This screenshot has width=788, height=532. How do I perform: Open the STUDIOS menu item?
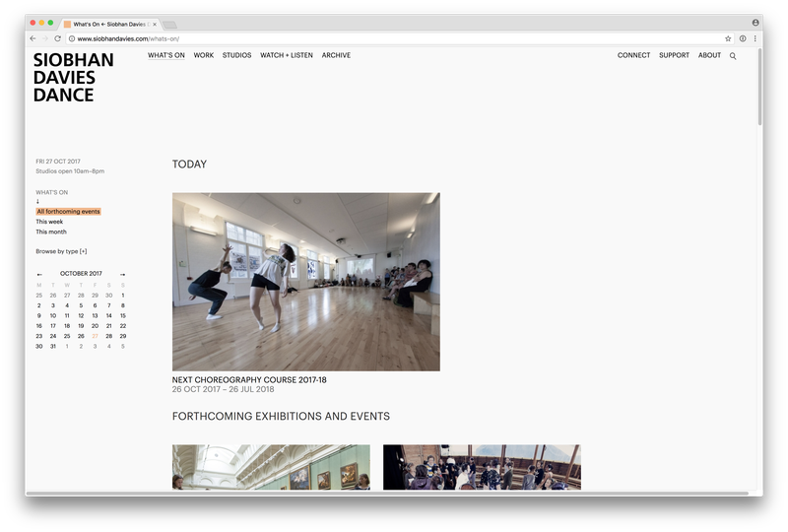pos(236,55)
